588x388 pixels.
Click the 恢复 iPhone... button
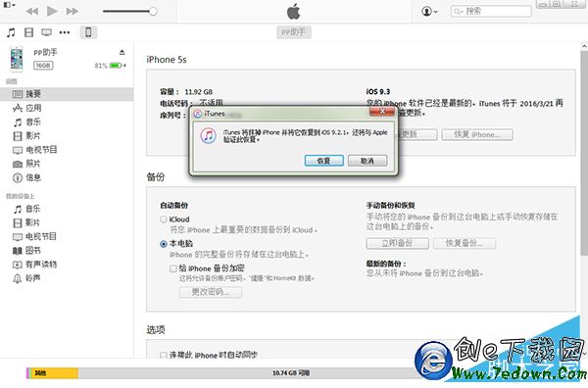point(477,134)
